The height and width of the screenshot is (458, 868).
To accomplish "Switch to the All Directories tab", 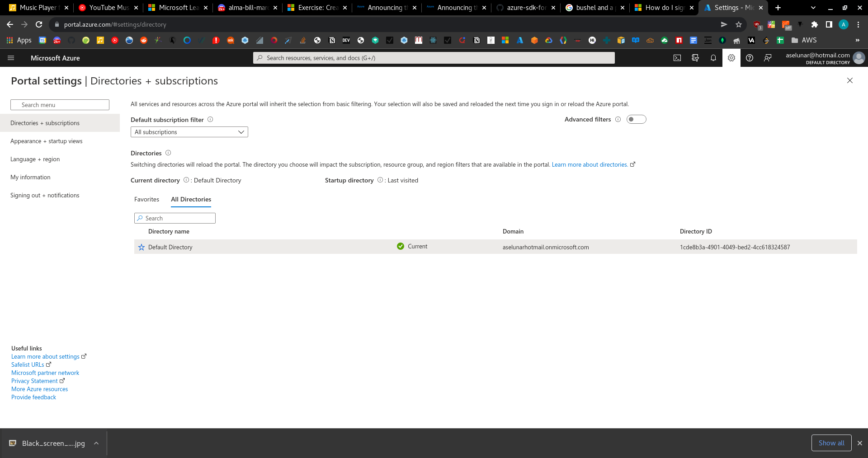I will [191, 199].
